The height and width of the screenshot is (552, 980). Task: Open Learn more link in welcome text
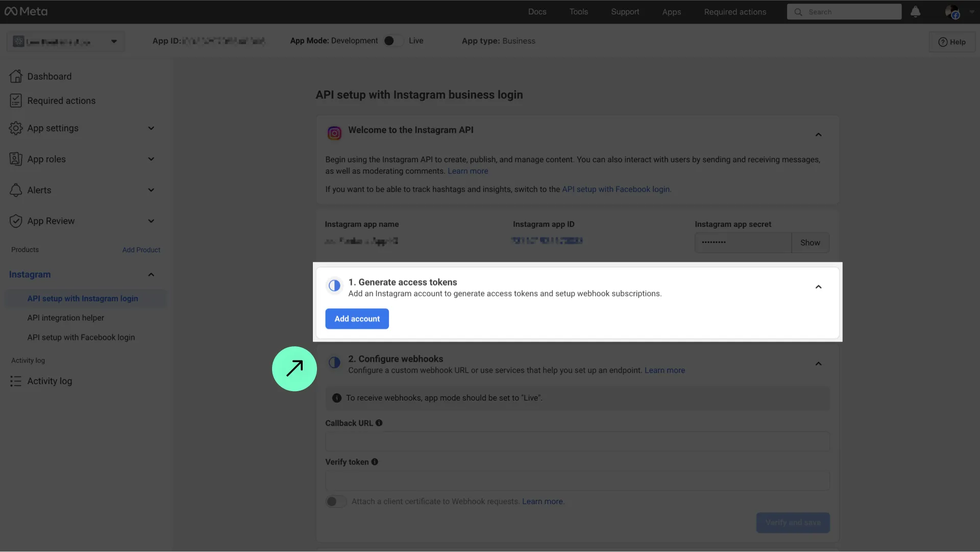(468, 171)
